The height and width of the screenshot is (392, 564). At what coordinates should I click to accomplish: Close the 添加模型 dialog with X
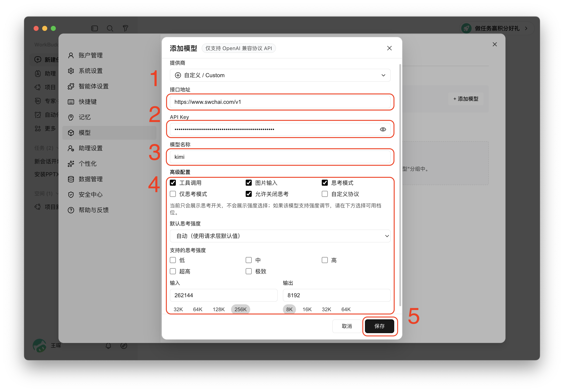[x=389, y=48]
